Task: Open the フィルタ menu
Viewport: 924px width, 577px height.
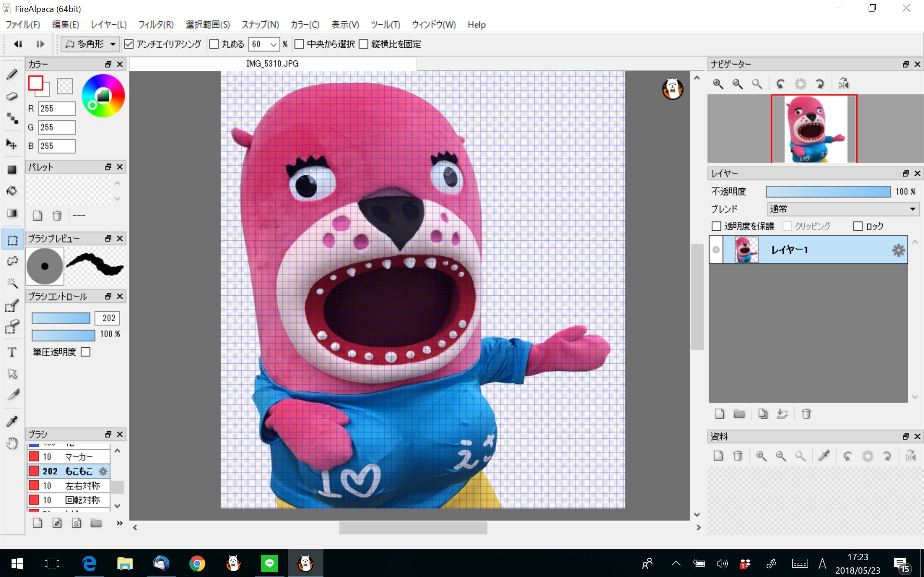Action: [x=156, y=25]
